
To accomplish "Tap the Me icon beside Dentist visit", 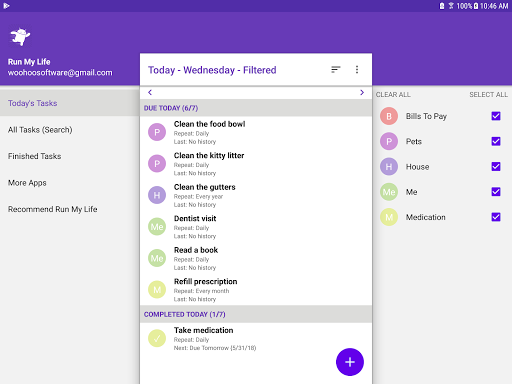I will (157, 227).
